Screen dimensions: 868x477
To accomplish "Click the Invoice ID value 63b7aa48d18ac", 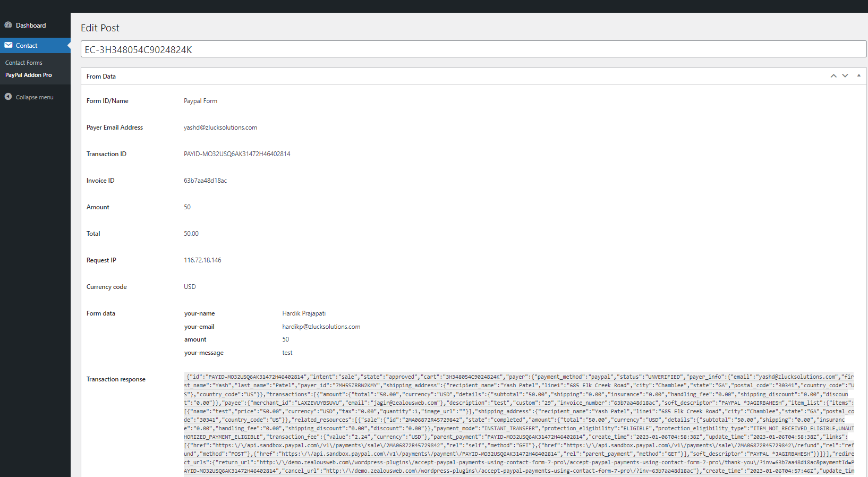I will click(x=205, y=181).
